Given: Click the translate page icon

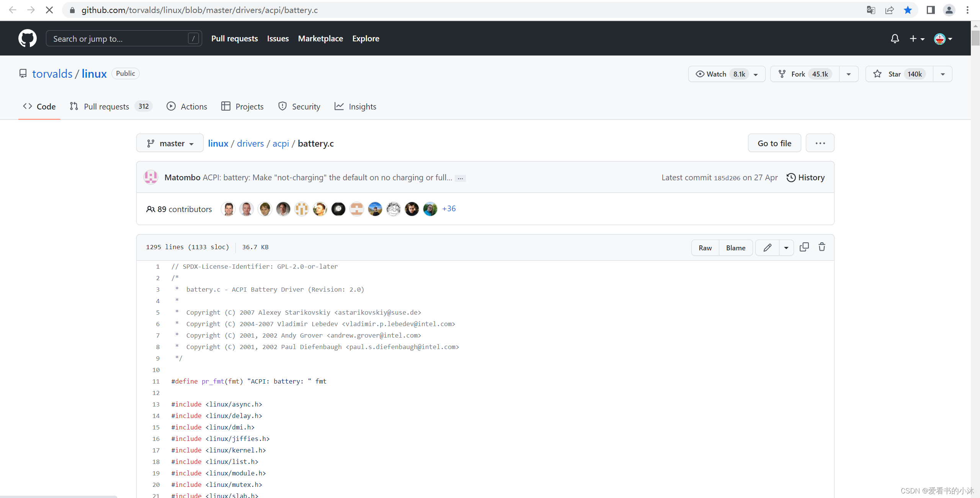Looking at the screenshot, I should (x=871, y=10).
